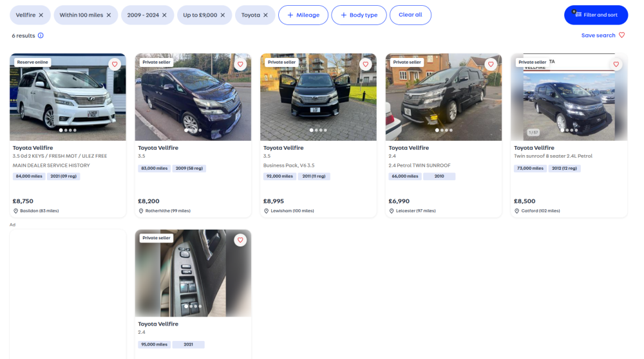Open the Basildon Toyota Vellfire title
Image resolution: width=644 pixels, height=359 pixels.
[33, 148]
